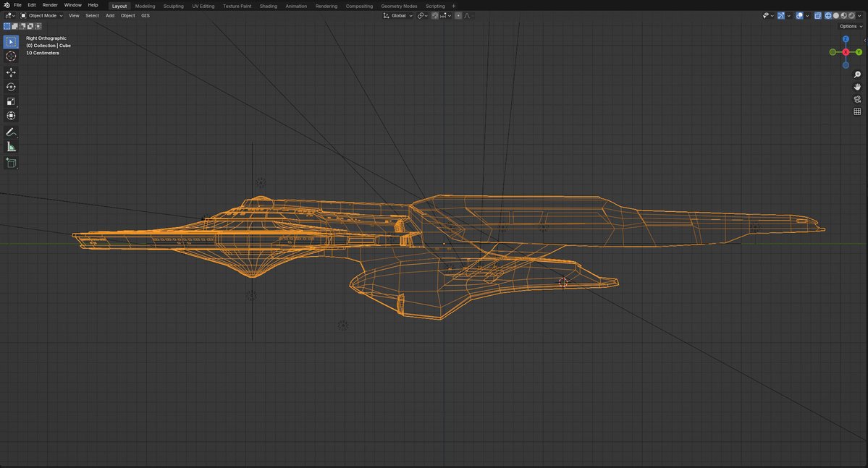Open the pivot point dropdown
The image size is (868, 468).
pos(422,15)
